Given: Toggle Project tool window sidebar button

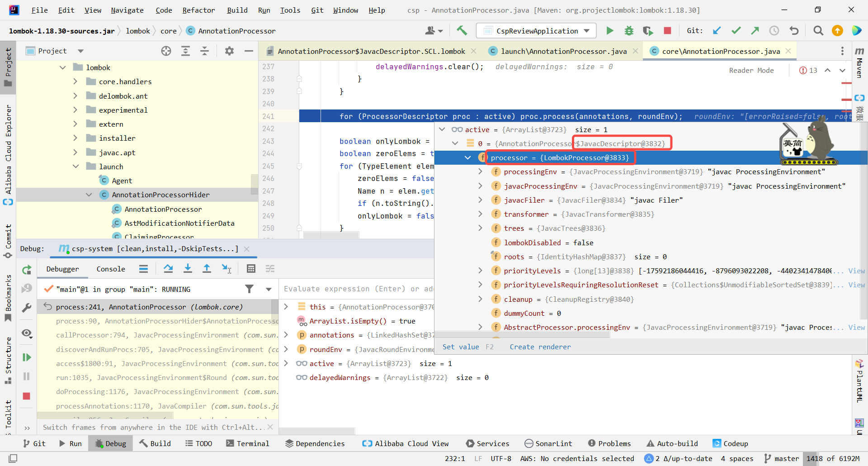Looking at the screenshot, I should (8, 68).
